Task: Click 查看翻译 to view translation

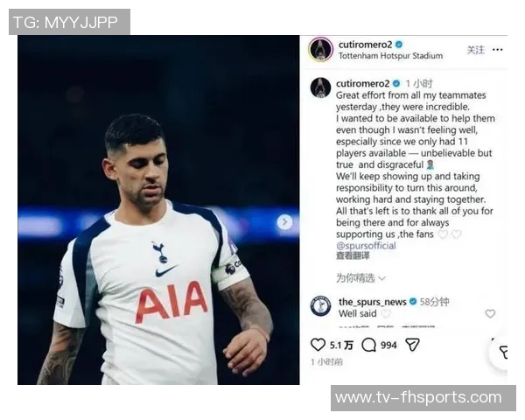Action: click(x=353, y=255)
